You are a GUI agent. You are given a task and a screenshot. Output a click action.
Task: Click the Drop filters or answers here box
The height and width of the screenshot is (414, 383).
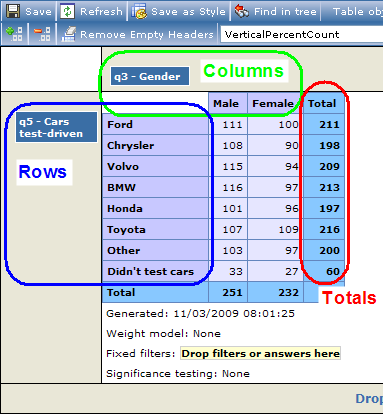[x=260, y=353]
